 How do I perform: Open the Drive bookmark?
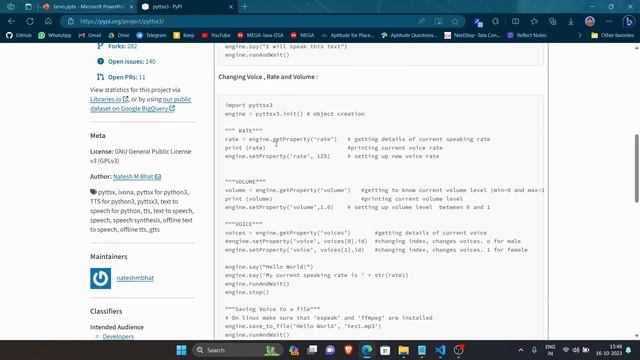(119, 35)
